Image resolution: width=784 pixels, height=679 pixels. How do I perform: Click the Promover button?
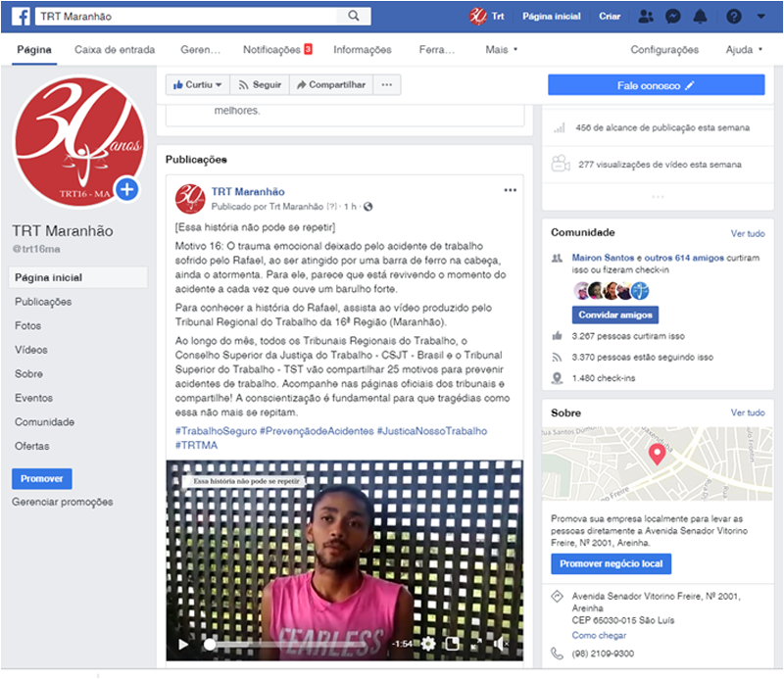tap(42, 478)
